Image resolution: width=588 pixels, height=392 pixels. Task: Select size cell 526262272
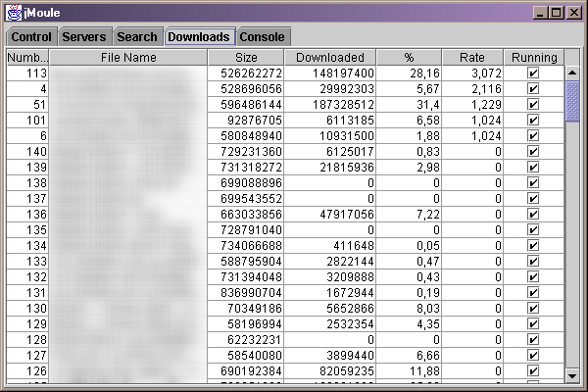246,73
